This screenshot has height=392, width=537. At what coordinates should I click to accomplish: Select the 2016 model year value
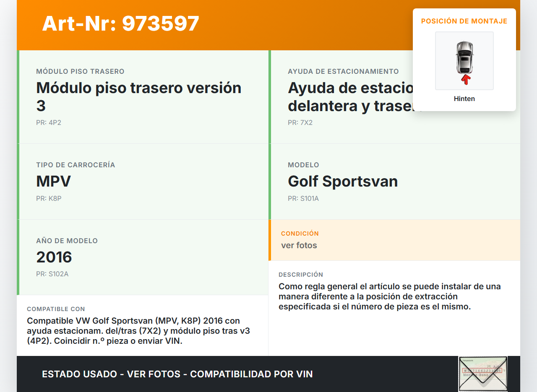pos(54,257)
